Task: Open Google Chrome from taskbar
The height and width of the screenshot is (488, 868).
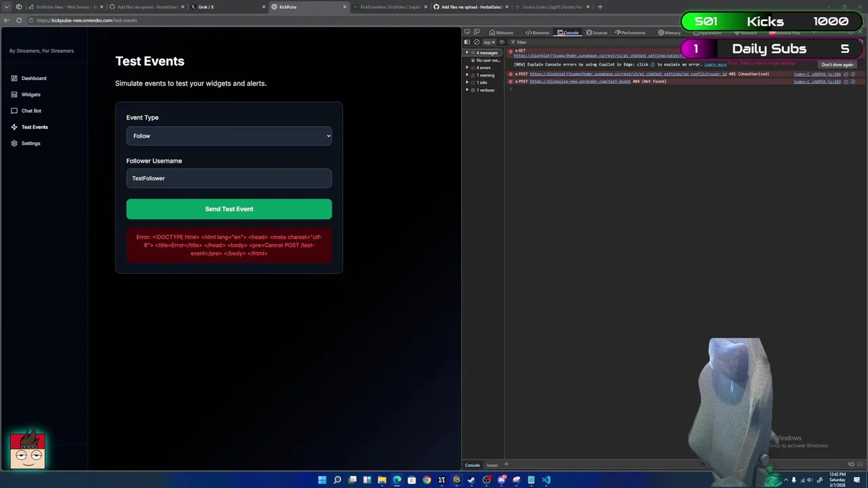Action: click(x=427, y=480)
